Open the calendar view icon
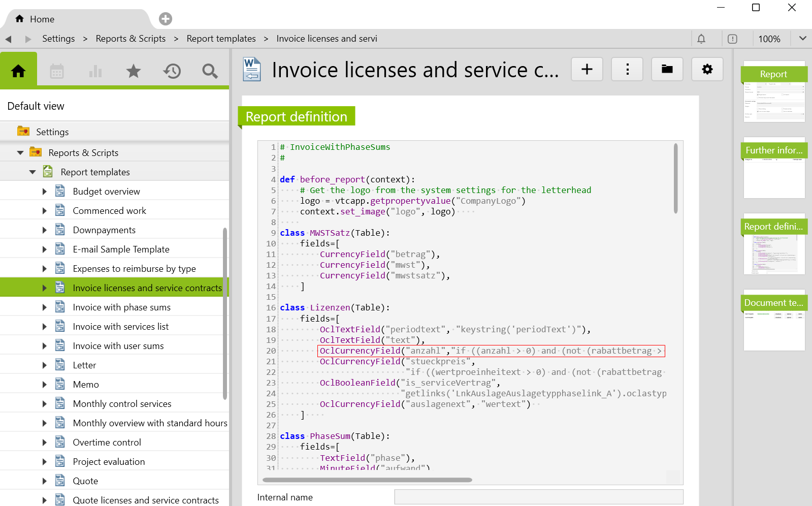 pyautogui.click(x=57, y=71)
